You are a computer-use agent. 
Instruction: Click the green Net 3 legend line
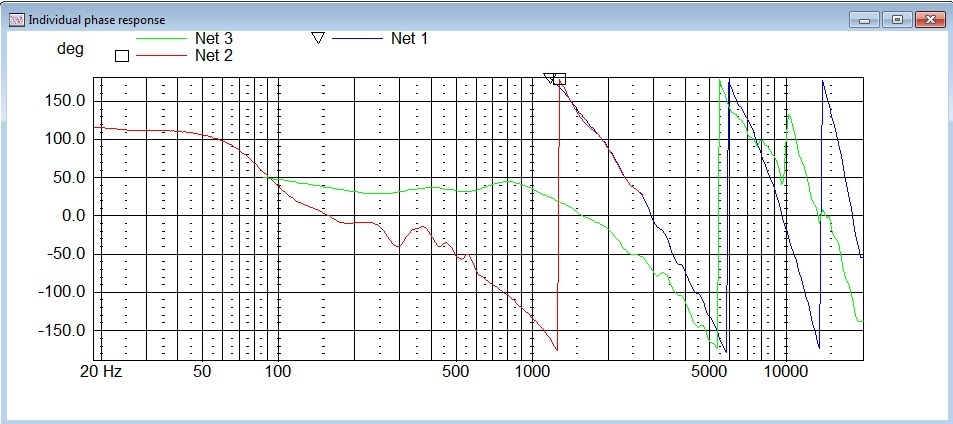[154, 39]
